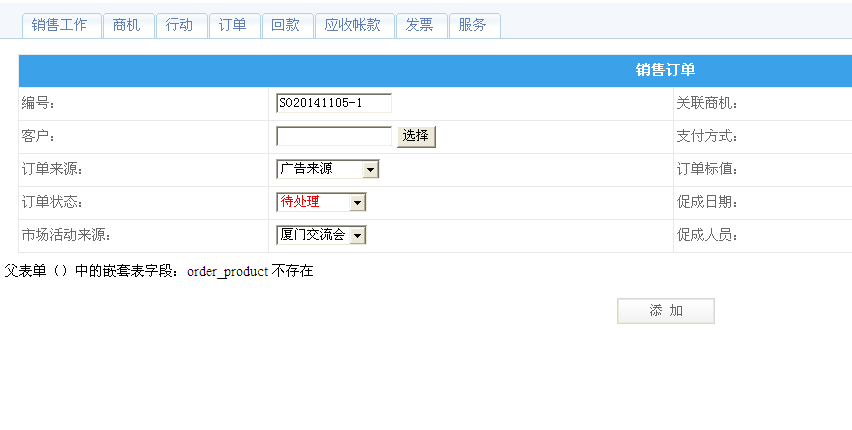Expand the 订单来源 dropdown showing 广告来源

click(327, 169)
